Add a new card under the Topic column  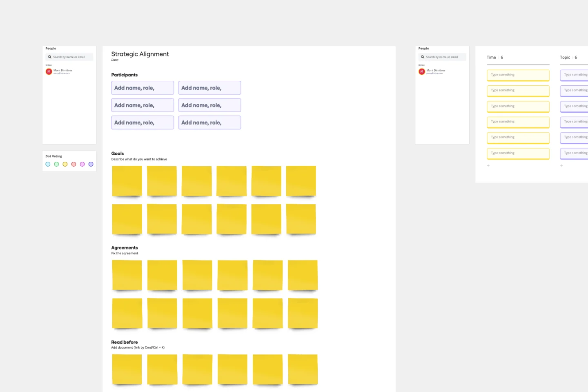(561, 165)
